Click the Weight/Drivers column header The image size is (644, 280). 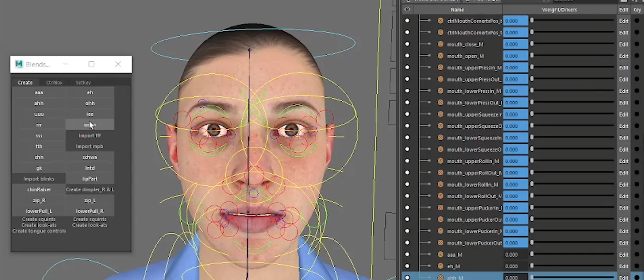(x=559, y=10)
